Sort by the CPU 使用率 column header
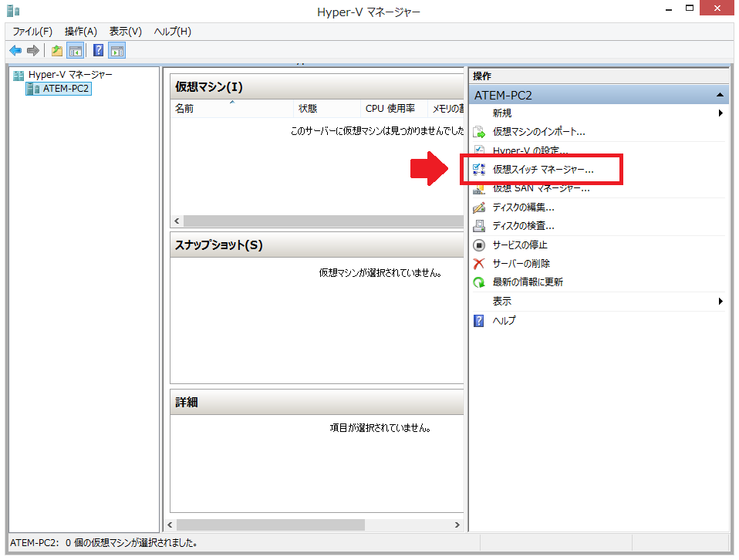Viewport: 739px width, 560px height. coord(394,109)
